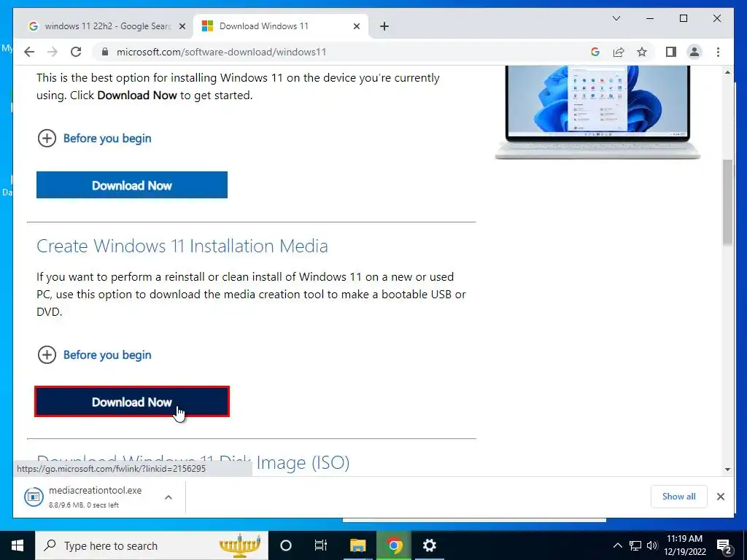This screenshot has width=747, height=560.
Task: Click the scrollbar up arrow
Action: pos(727,72)
